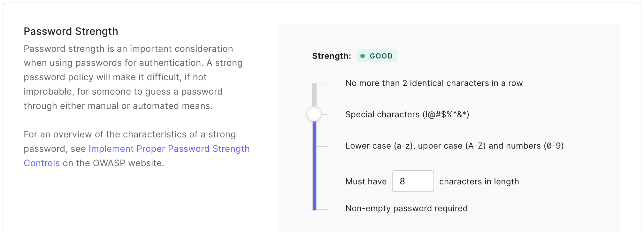
Task: Click the bold 'Strength:' label
Action: [331, 56]
